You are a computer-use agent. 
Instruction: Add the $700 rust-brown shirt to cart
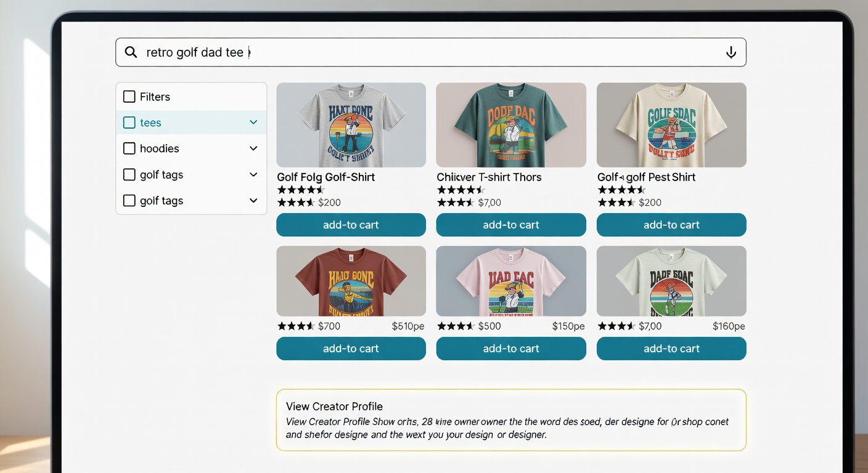pyautogui.click(x=351, y=349)
